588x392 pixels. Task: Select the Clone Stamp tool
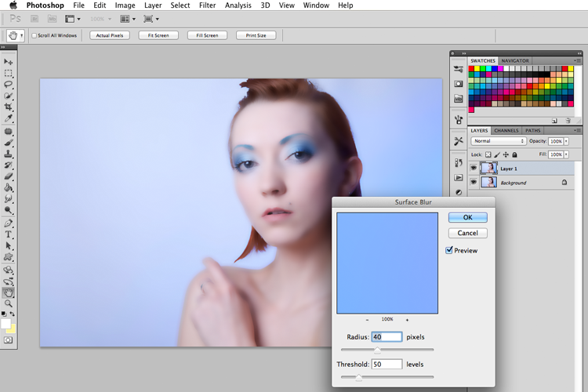9,154
